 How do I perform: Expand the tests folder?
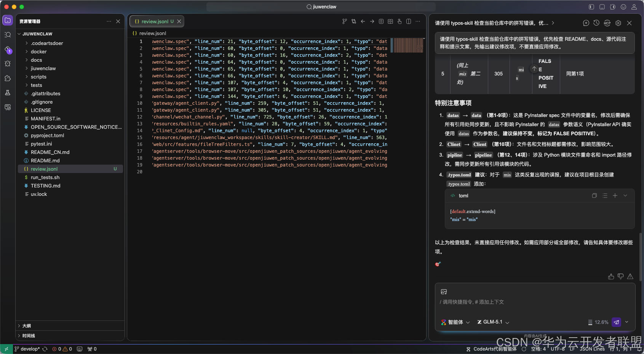(27, 85)
